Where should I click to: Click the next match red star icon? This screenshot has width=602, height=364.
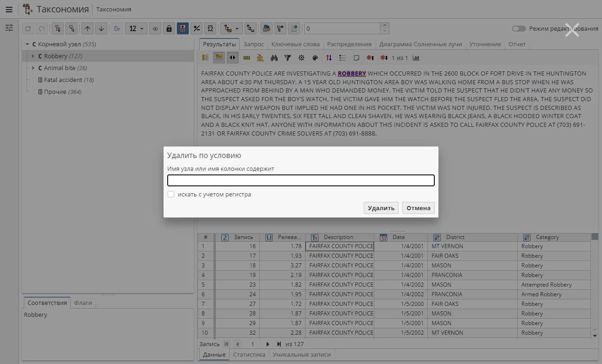coord(384,58)
